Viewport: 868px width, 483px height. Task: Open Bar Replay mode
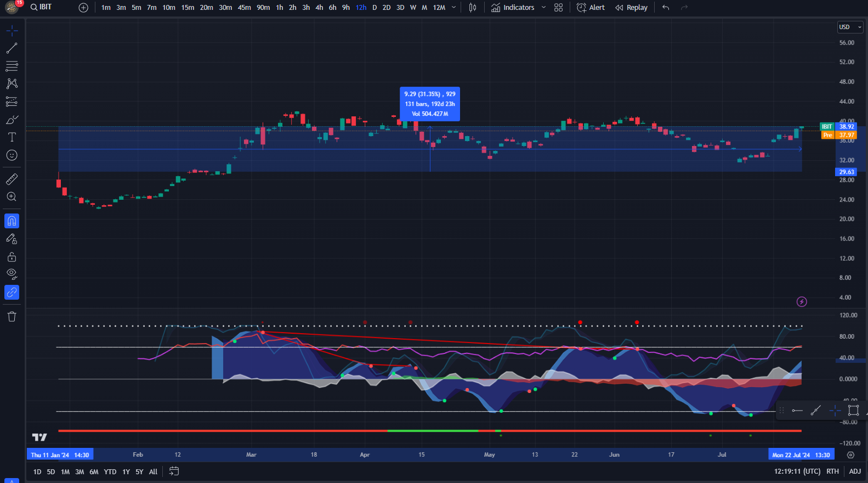pos(631,8)
